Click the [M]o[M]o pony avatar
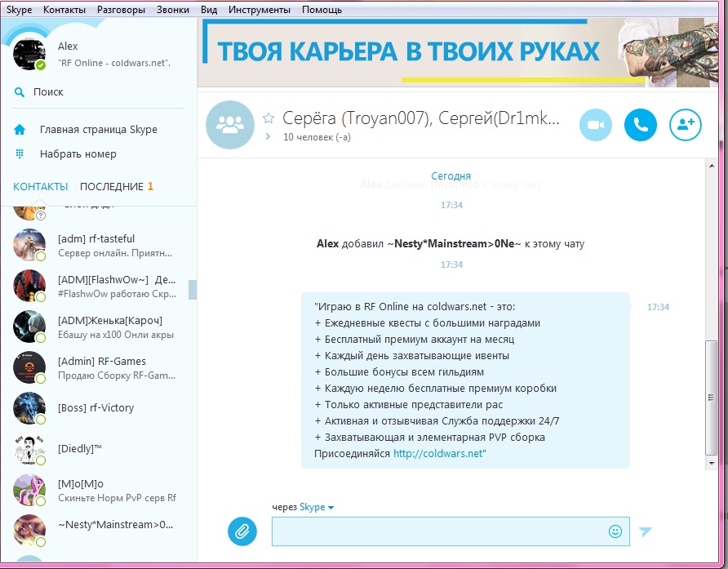Screen dimensions: 728x569 [x=29, y=490]
